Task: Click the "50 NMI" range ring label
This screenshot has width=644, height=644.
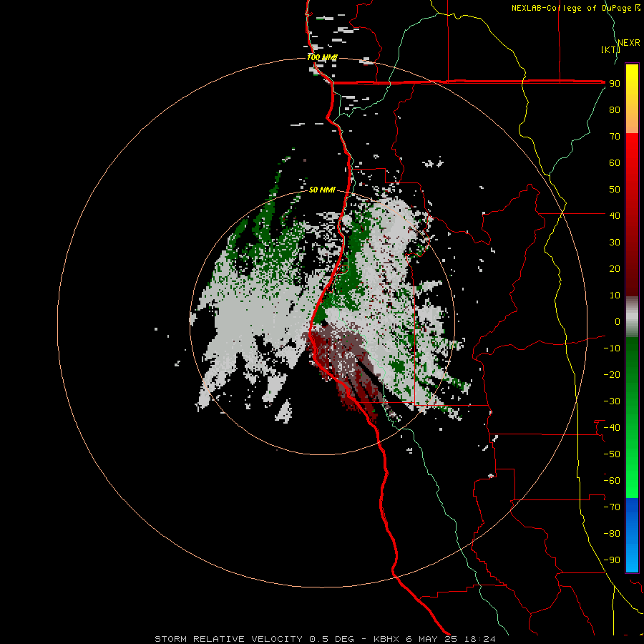Action: pyautogui.click(x=323, y=190)
